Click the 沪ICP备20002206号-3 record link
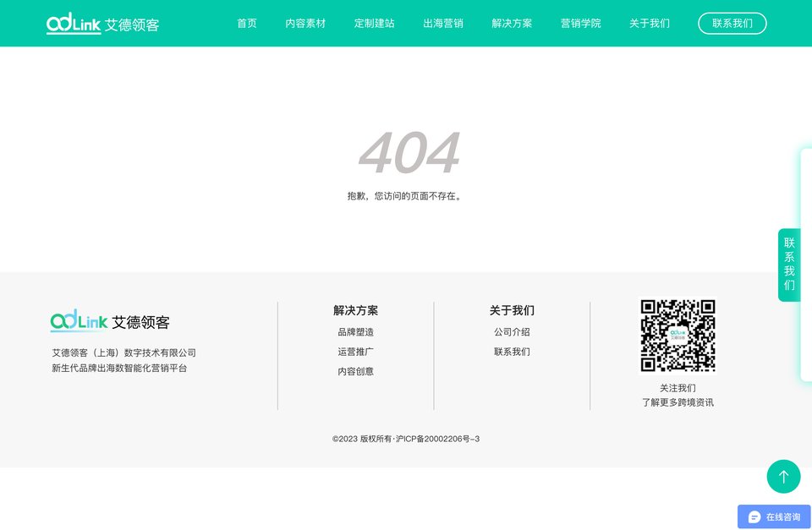The image size is (812, 530). 437,439
